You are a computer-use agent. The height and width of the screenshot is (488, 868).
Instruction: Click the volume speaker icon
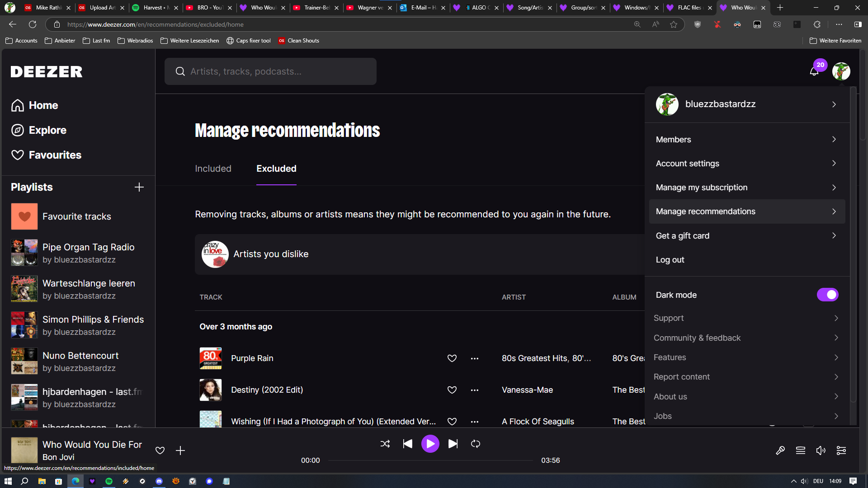pos(821,450)
